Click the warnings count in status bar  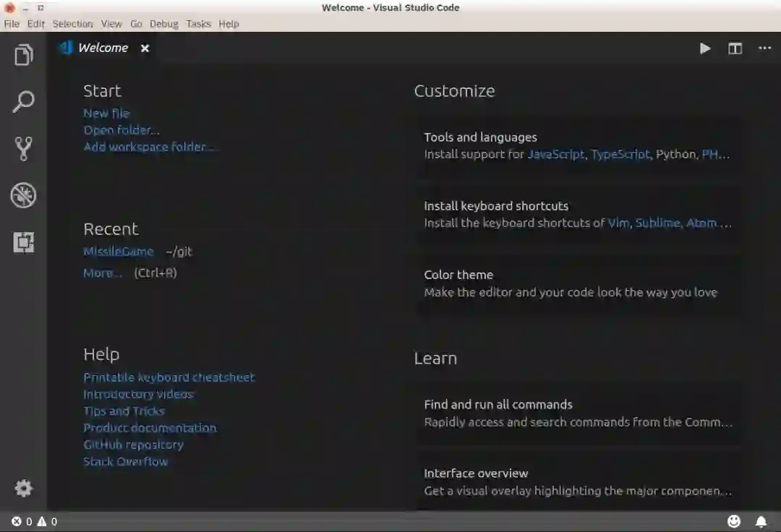(x=47, y=521)
